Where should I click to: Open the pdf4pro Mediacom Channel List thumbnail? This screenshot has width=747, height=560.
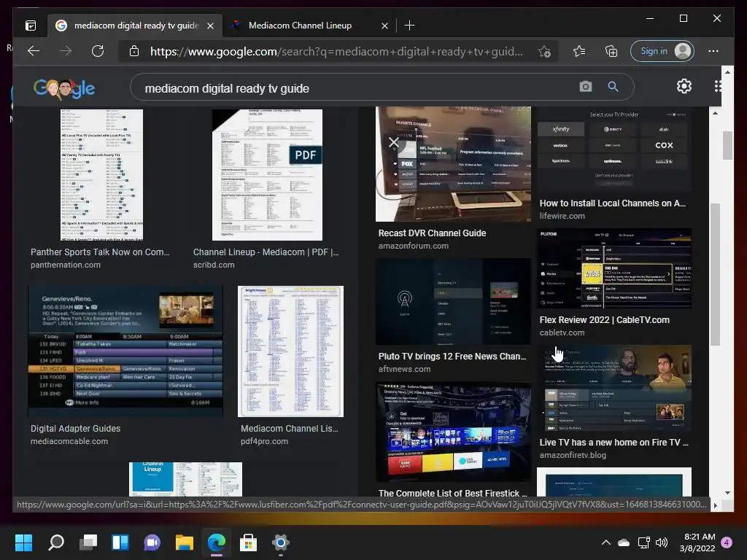tap(290, 351)
